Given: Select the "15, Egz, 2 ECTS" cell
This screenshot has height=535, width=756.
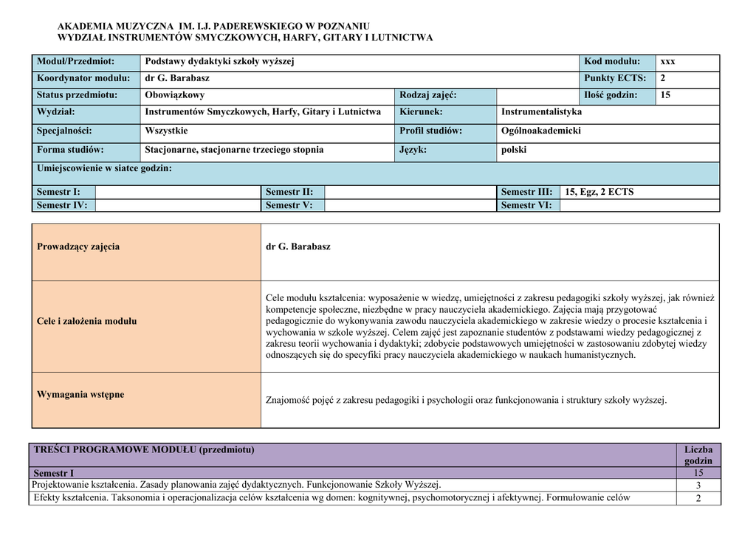Looking at the screenshot, I should click(x=599, y=192).
